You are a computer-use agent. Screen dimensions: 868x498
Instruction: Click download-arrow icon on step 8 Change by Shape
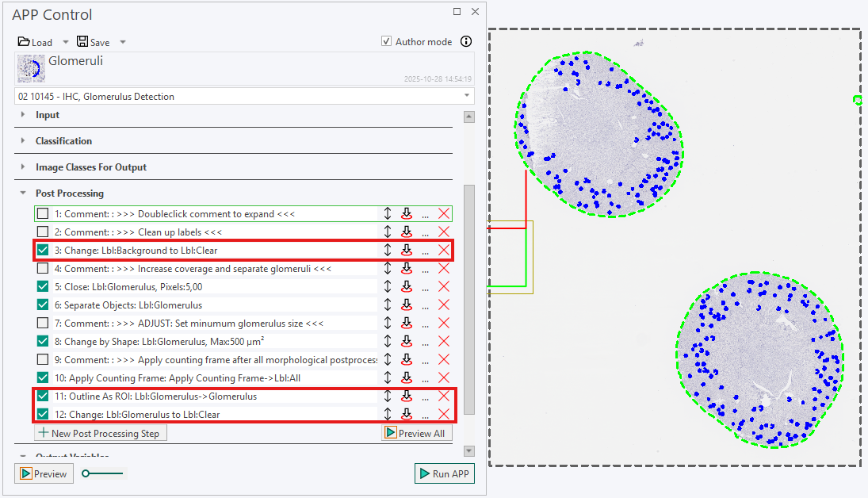(407, 341)
